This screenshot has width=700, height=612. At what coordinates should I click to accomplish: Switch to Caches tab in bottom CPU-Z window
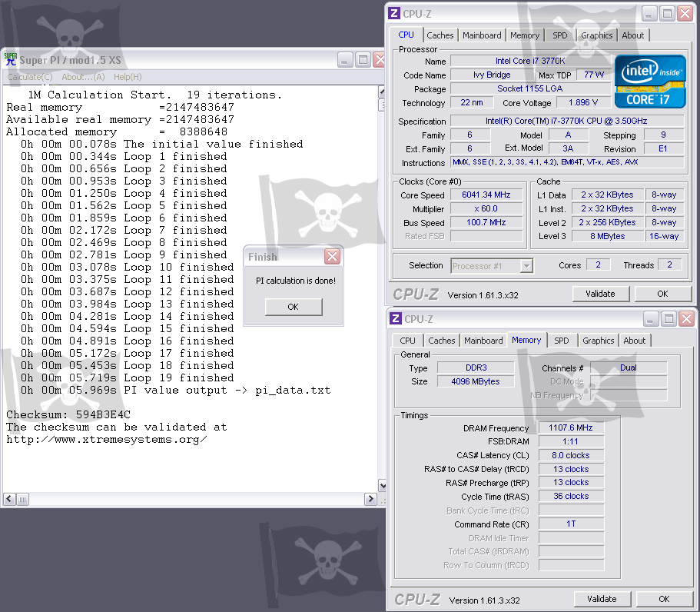(442, 341)
